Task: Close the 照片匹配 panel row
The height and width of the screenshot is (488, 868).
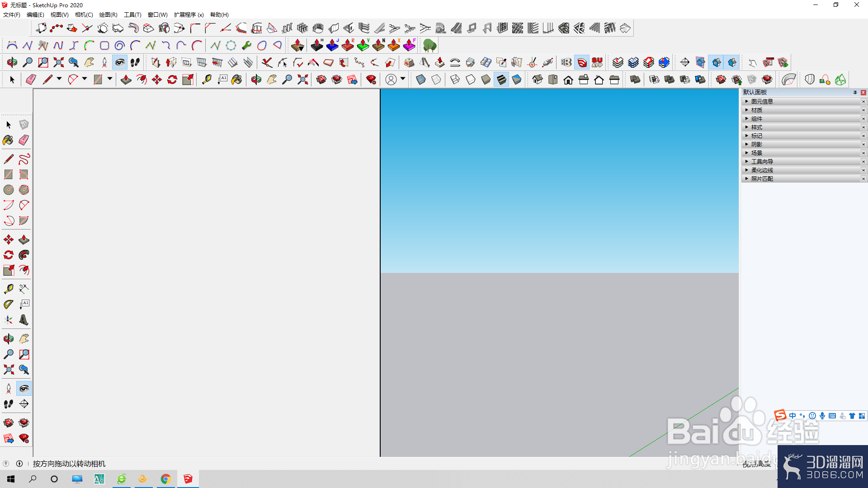Action: [863, 179]
